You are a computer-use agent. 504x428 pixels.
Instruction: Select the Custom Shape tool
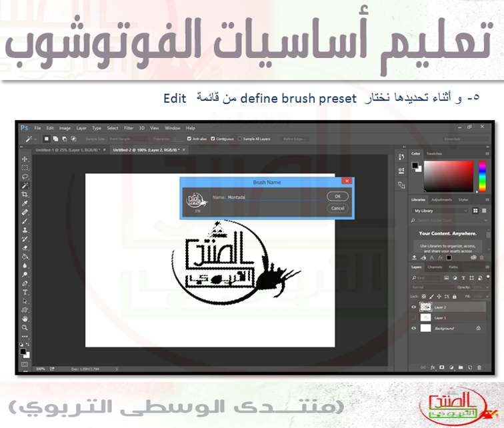pyautogui.click(x=25, y=310)
